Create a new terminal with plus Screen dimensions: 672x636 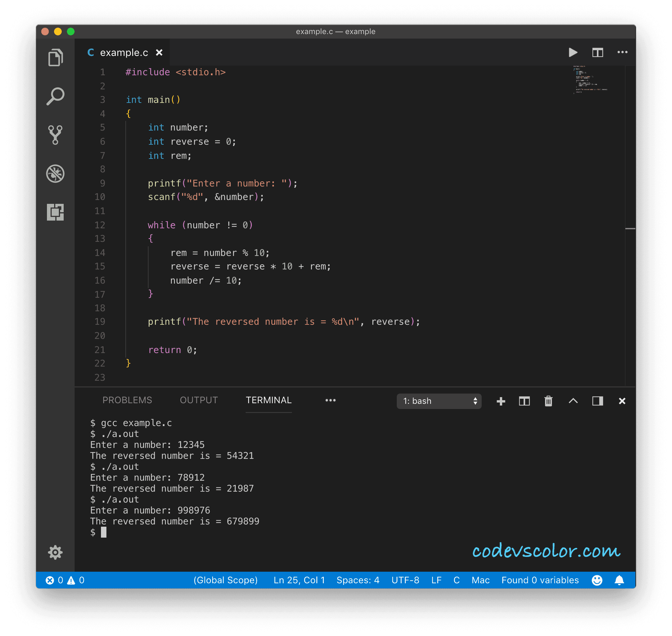[x=500, y=401]
